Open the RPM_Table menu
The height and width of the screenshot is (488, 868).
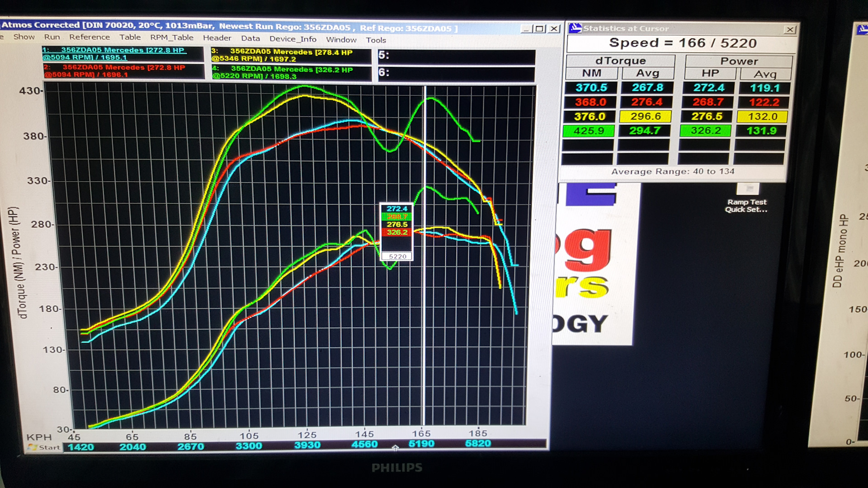tap(172, 38)
